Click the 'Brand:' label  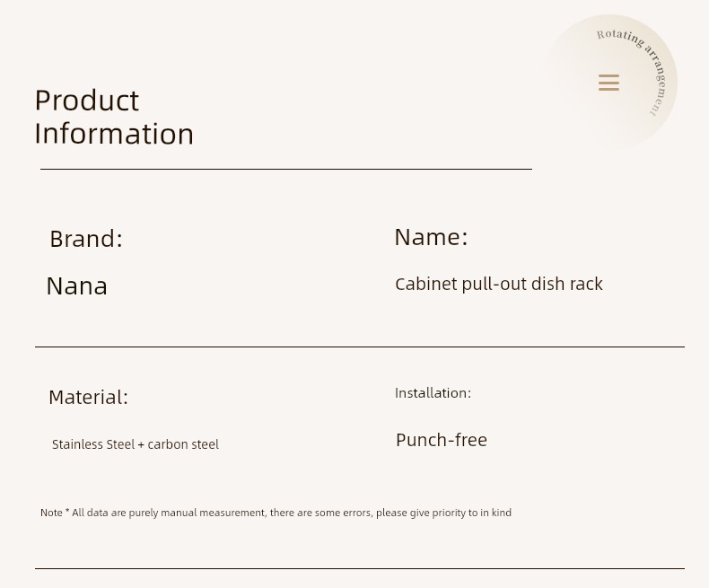tap(86, 239)
